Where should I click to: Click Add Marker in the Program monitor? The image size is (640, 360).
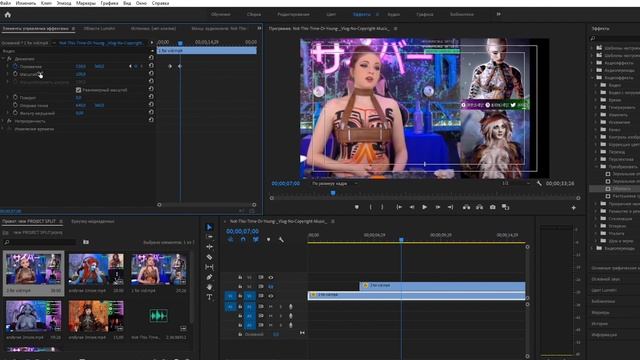[x=357, y=207]
